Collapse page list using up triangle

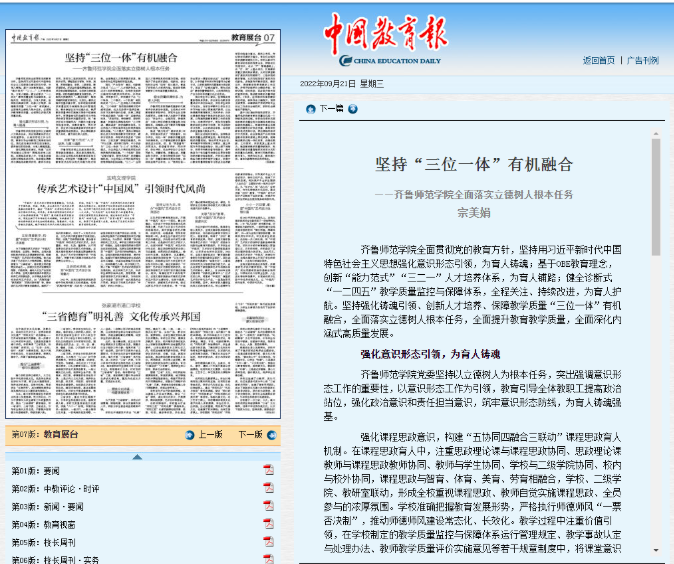[137, 456]
